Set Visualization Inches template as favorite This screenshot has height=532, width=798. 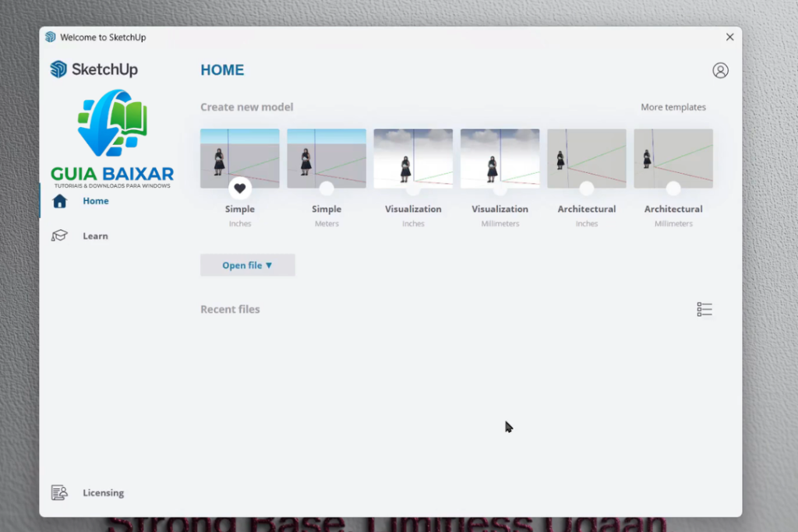pos(413,188)
